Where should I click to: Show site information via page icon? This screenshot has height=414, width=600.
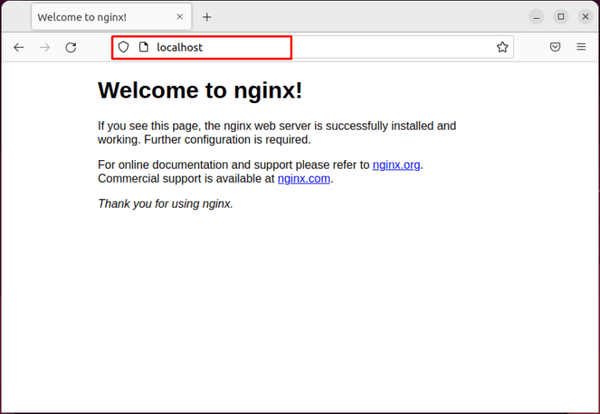(143, 47)
